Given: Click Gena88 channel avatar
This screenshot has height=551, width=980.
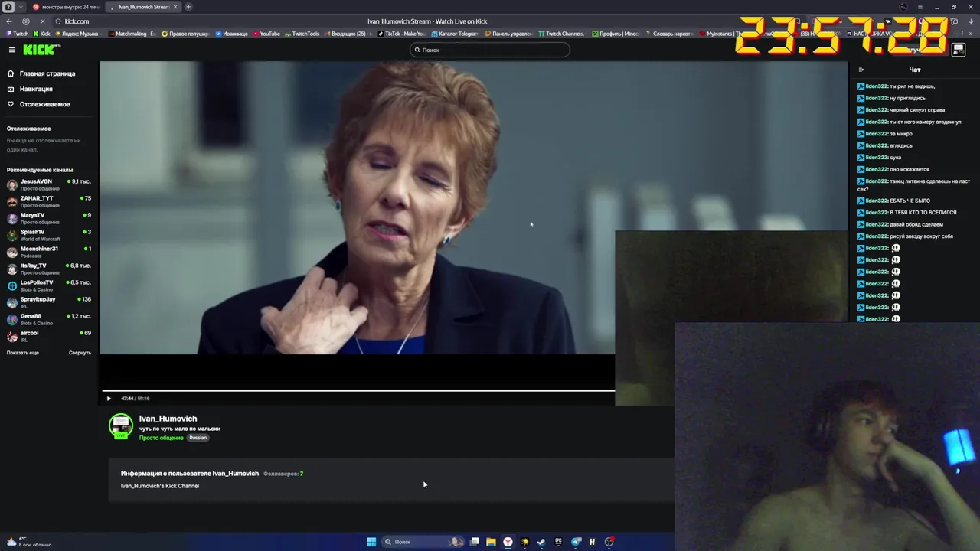Looking at the screenshot, I should click(12, 319).
